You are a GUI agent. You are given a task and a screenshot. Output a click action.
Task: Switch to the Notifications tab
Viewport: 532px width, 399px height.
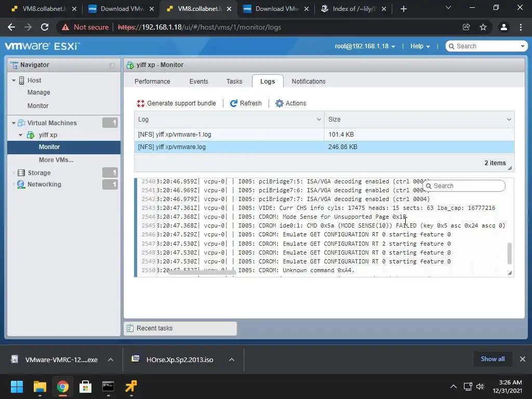309,82
